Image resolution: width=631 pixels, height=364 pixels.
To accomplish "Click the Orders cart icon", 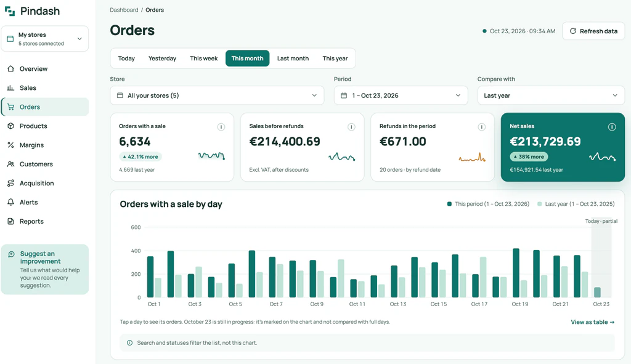I will point(11,107).
